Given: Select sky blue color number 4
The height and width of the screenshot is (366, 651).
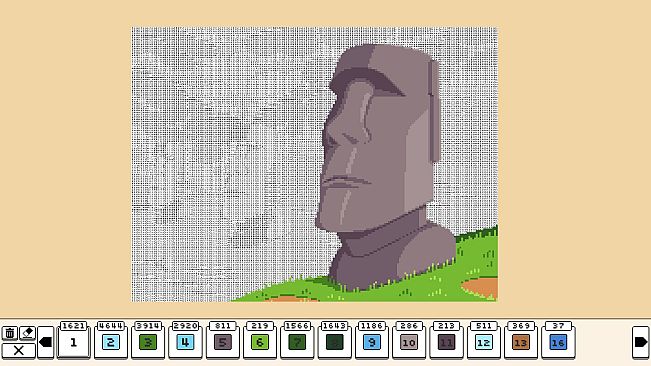Looking at the screenshot, I should coord(185,339).
